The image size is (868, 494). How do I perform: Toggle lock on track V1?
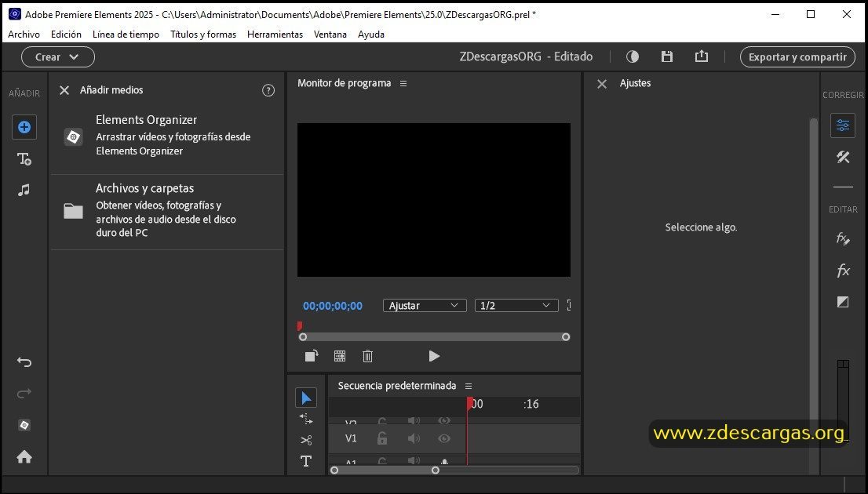tap(382, 438)
